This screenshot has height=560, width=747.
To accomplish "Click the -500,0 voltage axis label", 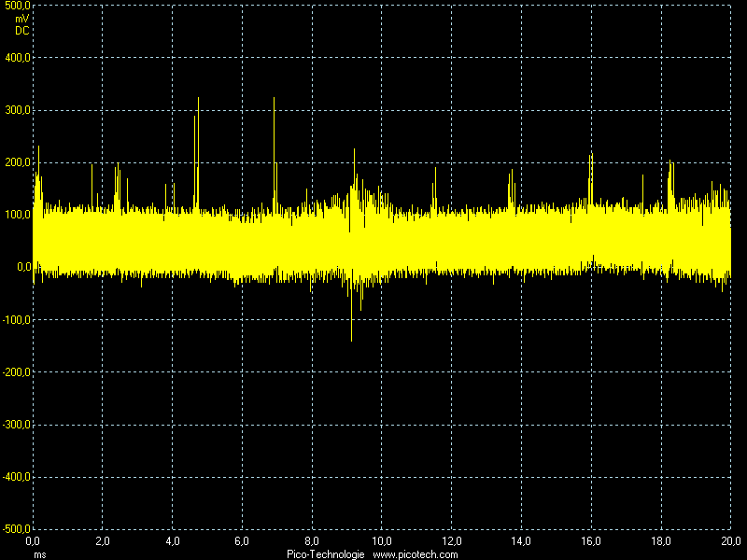I will pyautogui.click(x=16, y=528).
